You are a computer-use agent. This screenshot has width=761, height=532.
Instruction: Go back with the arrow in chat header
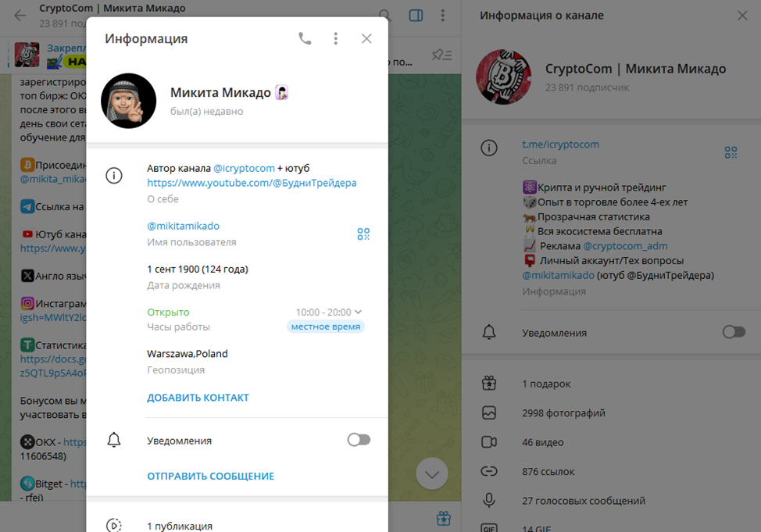click(x=20, y=16)
